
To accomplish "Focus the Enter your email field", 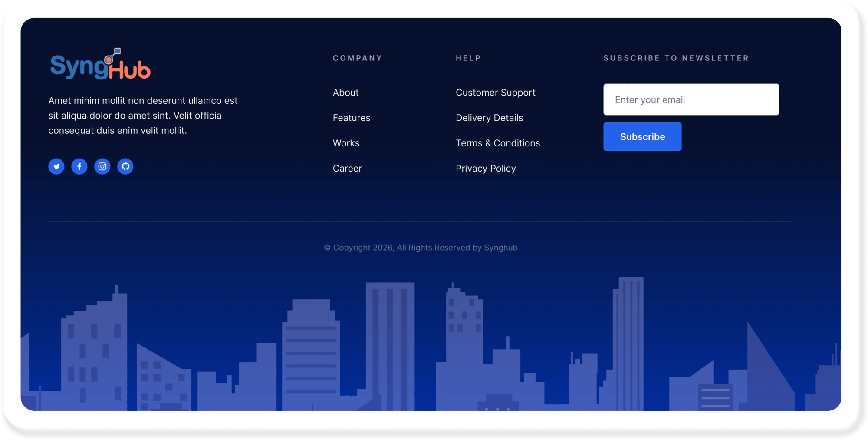I will click(x=691, y=99).
